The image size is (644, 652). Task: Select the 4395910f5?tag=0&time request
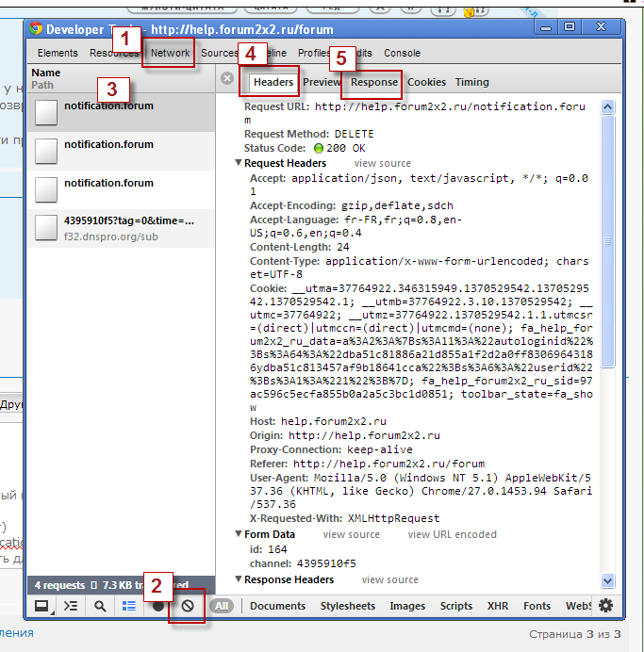pos(121,228)
